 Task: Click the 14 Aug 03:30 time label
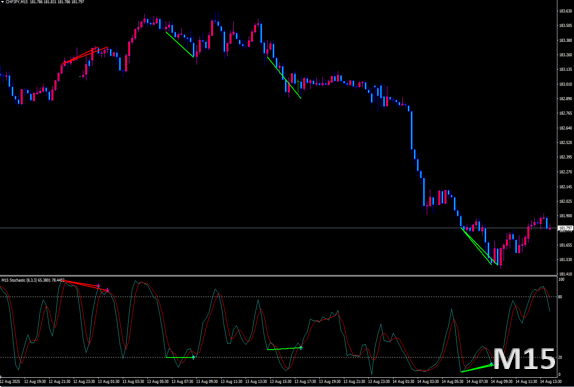click(x=428, y=381)
